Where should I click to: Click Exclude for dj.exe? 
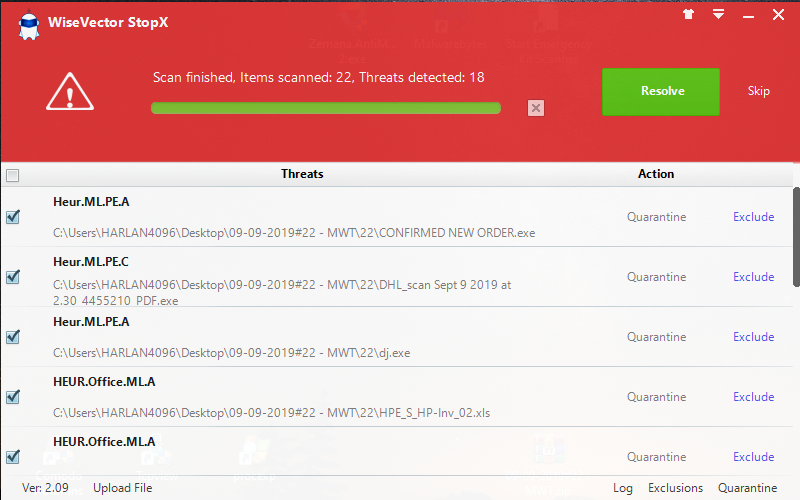coord(754,337)
